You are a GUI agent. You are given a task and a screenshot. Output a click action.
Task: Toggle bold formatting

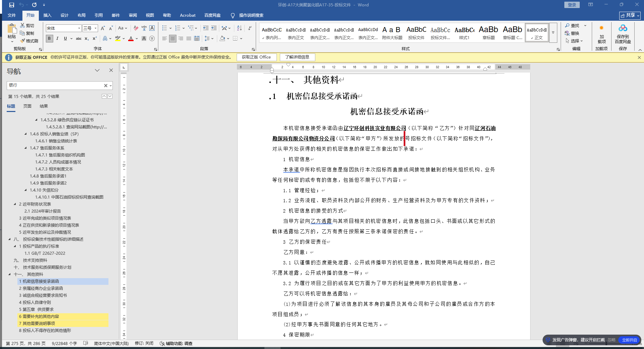(49, 38)
